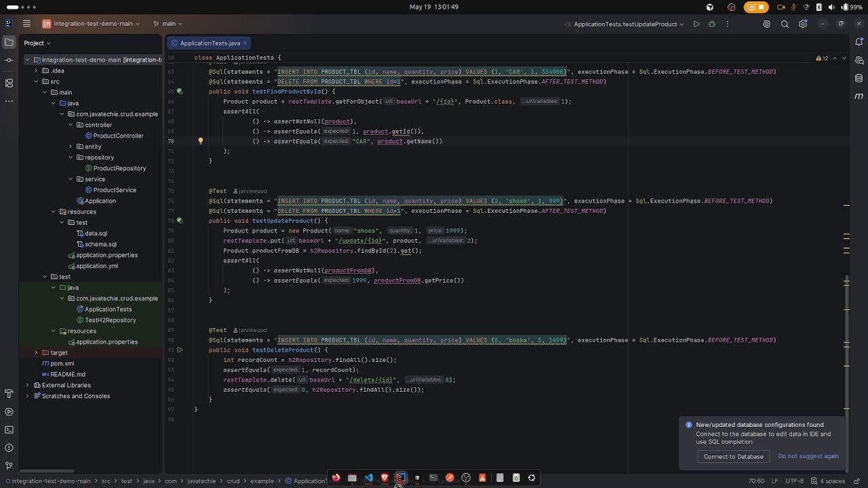
Task: Open the project name dropdown integration-test-demo-main
Action: 91,24
